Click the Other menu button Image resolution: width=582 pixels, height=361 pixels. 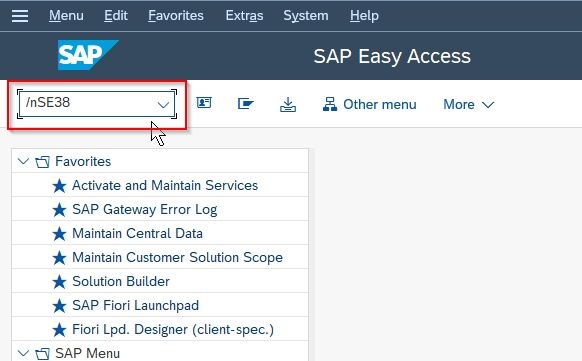(370, 105)
